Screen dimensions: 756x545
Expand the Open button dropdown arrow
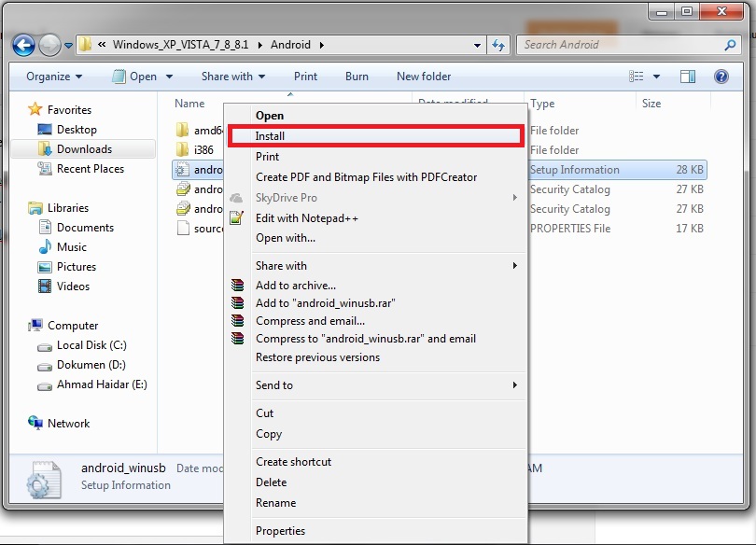pyautogui.click(x=169, y=77)
